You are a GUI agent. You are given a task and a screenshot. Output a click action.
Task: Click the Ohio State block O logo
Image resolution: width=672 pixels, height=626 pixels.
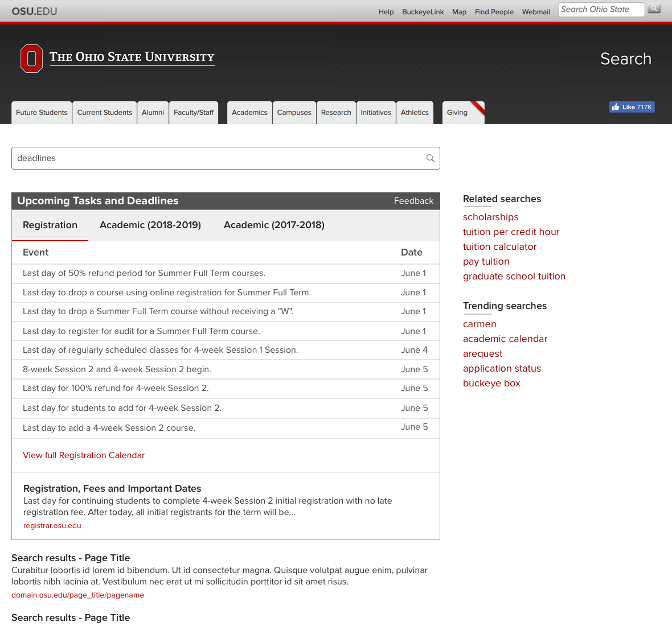31,59
